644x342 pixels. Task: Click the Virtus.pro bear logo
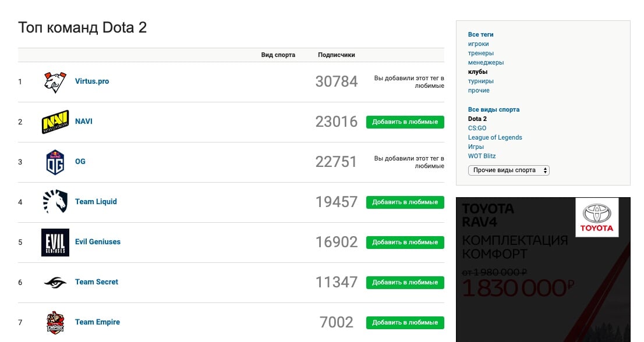55,82
